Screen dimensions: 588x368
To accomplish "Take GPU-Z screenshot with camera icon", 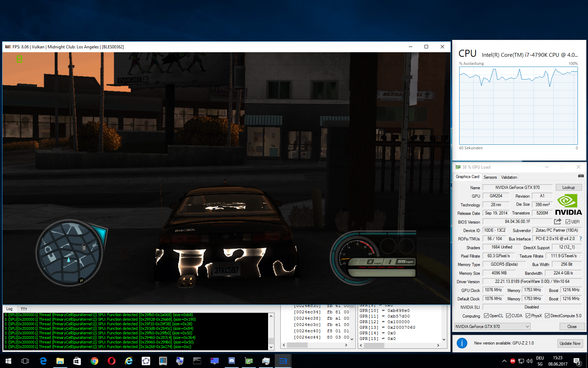I will [x=581, y=176].
